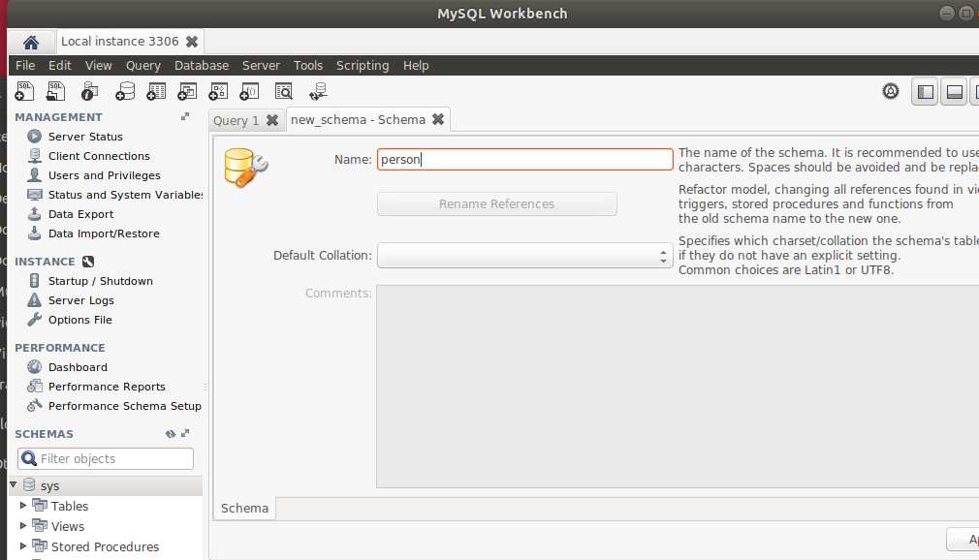Click the schema Name input field
Viewport: 979px width, 560px height.
pyautogui.click(x=524, y=159)
